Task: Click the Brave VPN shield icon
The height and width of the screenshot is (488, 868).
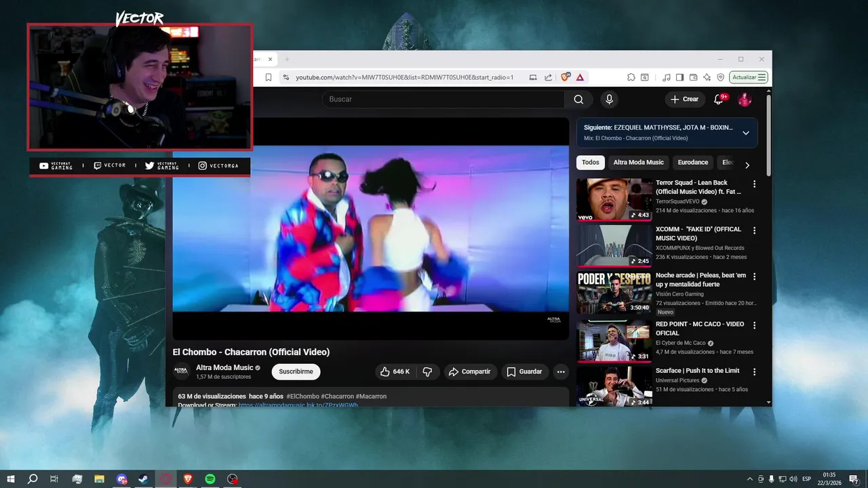Action: 721,77
